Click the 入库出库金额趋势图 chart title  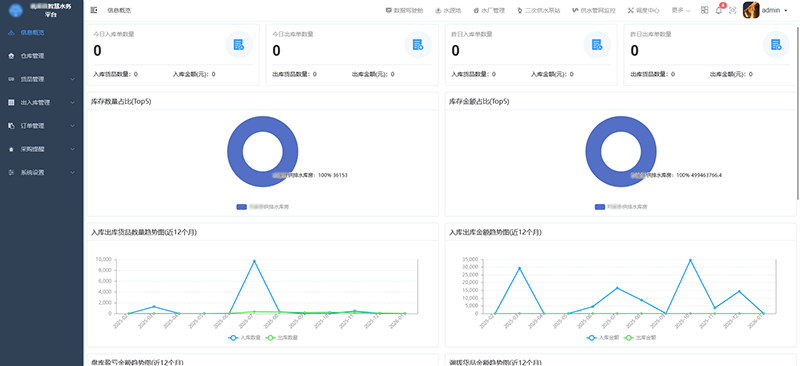click(x=495, y=232)
